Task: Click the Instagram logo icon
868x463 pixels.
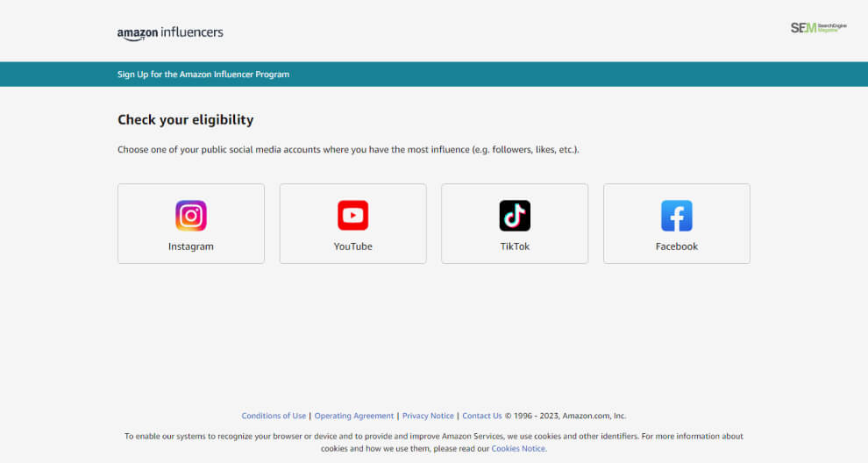Action: (191, 216)
